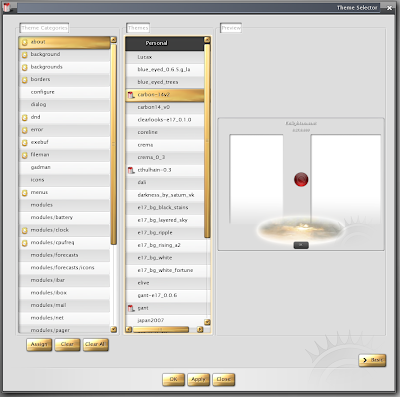Select the modules/battery category
Viewport: 400px width, 397px height.
[x=64, y=218]
